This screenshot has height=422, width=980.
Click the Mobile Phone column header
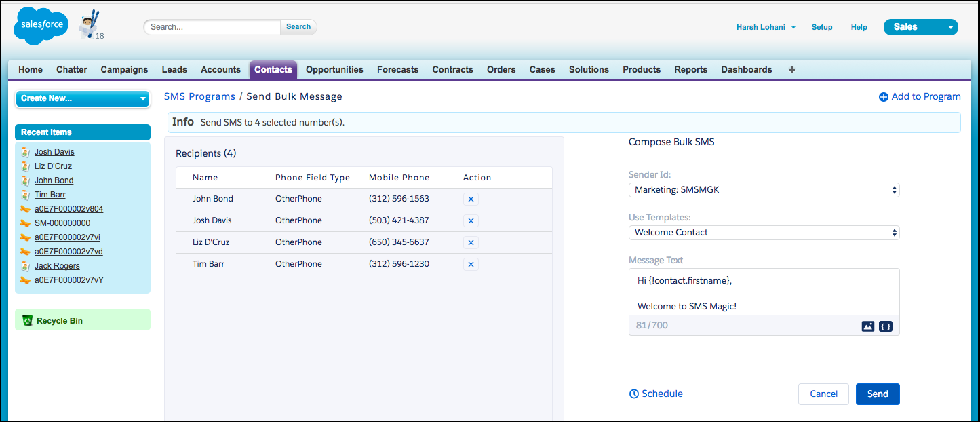click(x=399, y=178)
